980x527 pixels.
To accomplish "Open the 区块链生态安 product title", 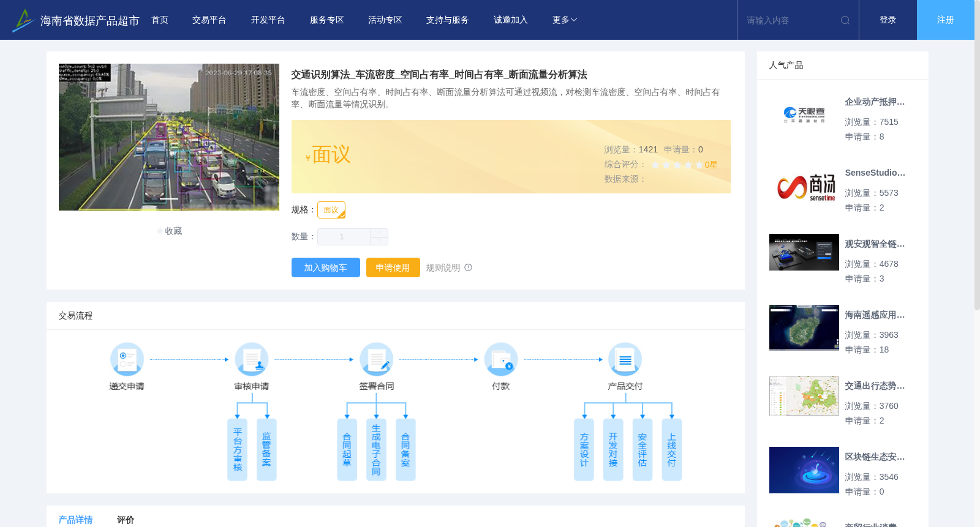I will coord(875,457).
